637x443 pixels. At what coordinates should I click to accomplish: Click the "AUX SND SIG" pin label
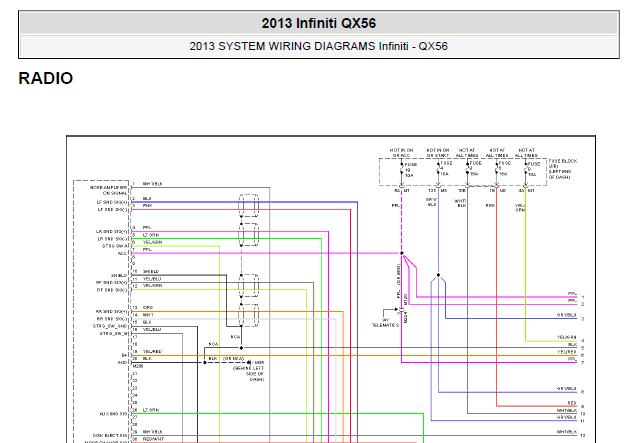pyautogui.click(x=113, y=414)
